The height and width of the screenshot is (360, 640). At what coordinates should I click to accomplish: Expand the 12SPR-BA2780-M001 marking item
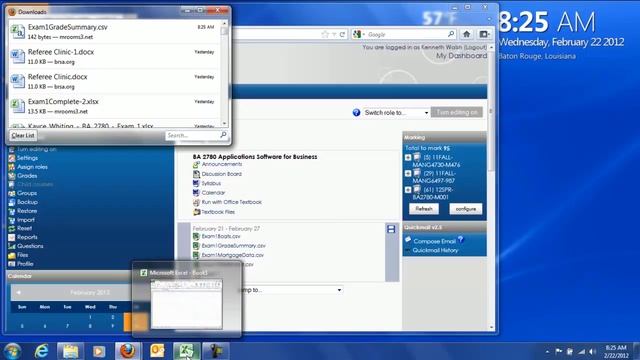pos(408,190)
